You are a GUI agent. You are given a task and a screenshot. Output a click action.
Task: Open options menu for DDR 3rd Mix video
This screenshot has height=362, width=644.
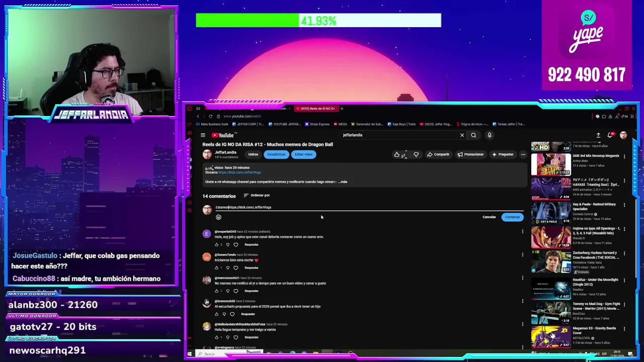coord(624,157)
